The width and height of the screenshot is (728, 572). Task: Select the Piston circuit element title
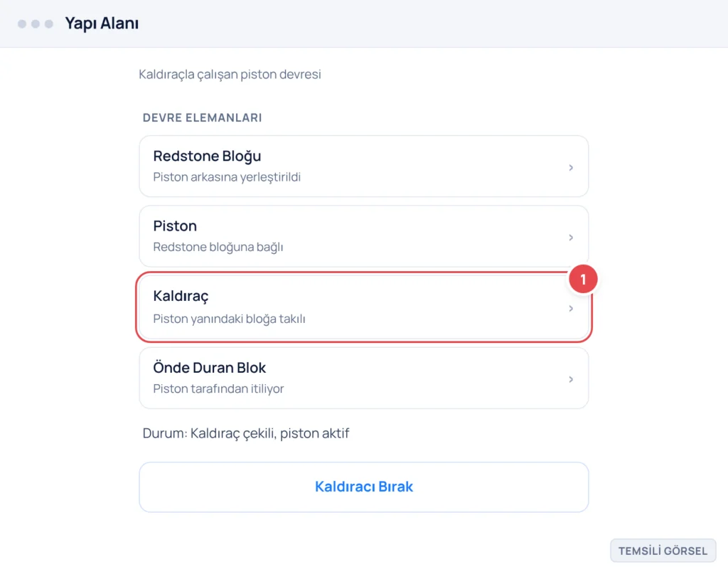(x=175, y=226)
